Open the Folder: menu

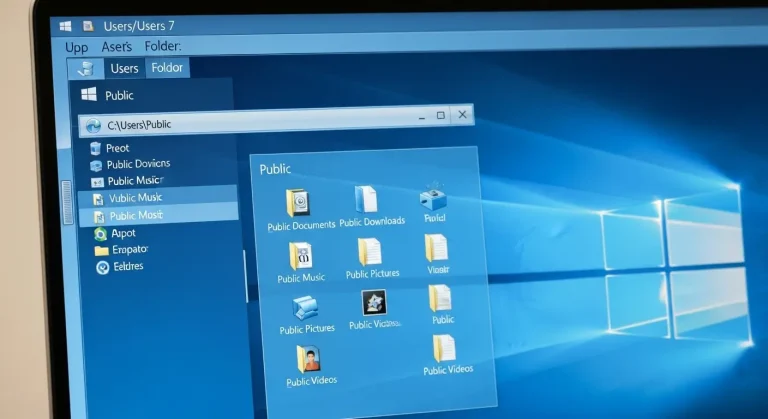coord(163,46)
